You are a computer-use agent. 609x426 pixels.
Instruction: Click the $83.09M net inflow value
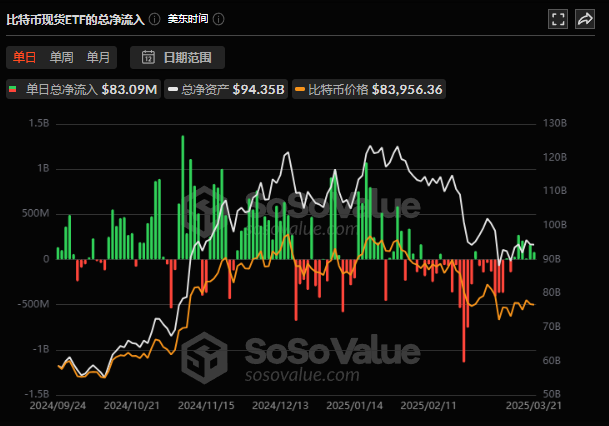129,90
